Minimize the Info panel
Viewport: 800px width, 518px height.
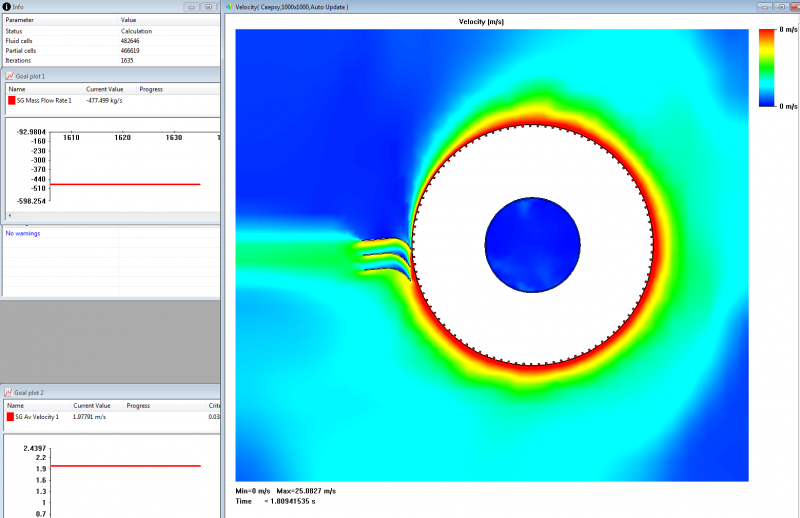[192, 7]
